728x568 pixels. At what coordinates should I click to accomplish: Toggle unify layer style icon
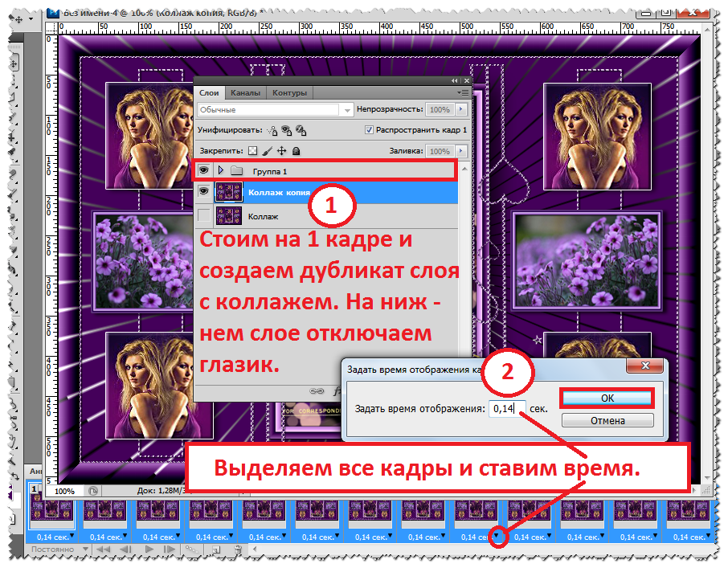301,131
